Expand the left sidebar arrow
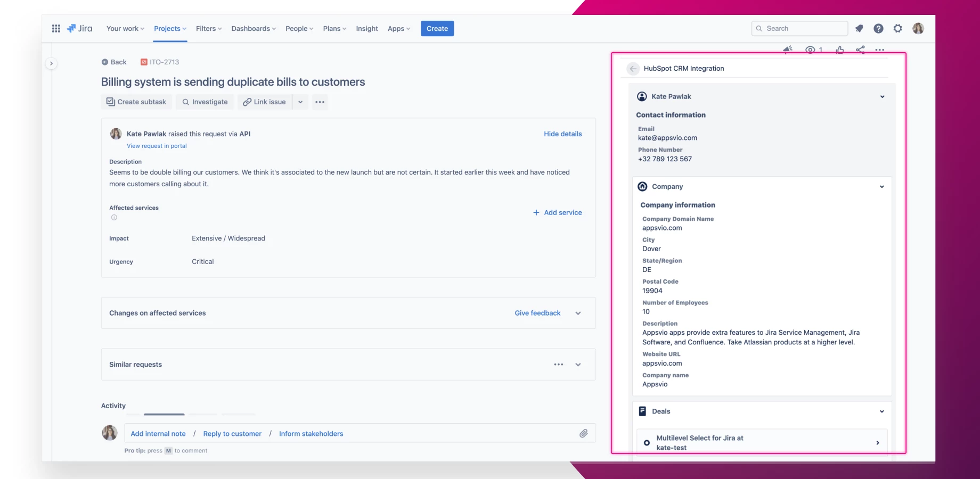 pos(51,63)
